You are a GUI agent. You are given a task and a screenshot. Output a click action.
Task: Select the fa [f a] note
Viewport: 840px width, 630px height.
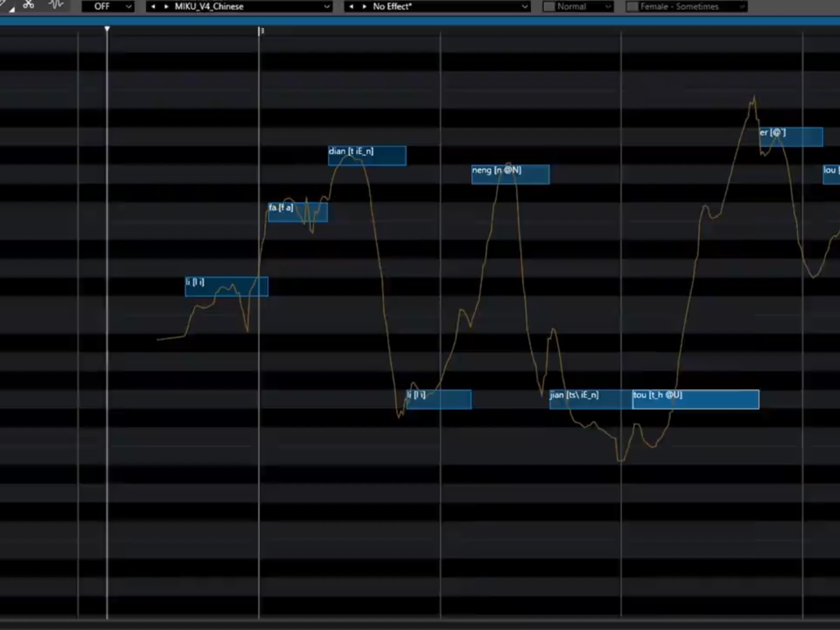(298, 212)
